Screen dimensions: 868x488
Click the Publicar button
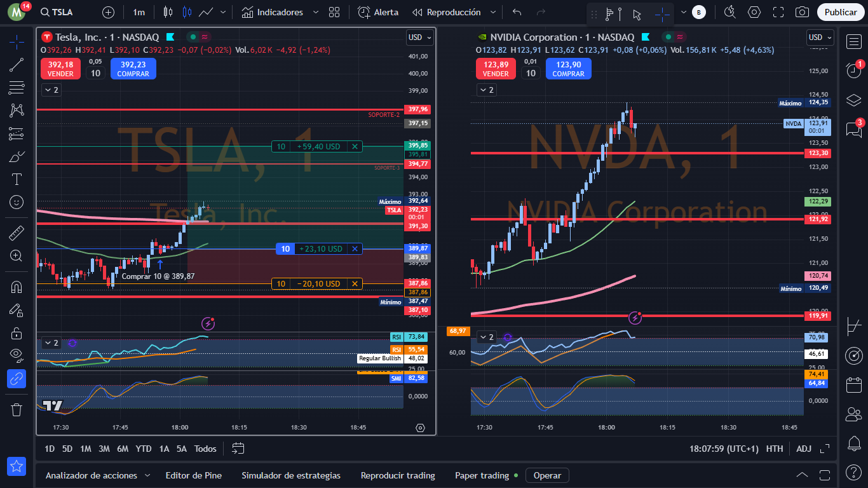(x=841, y=12)
